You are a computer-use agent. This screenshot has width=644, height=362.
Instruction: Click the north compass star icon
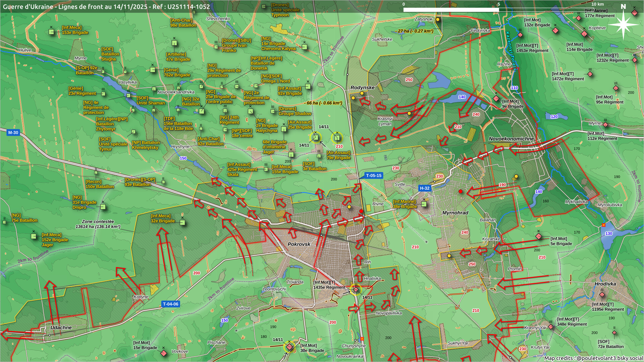623,24
